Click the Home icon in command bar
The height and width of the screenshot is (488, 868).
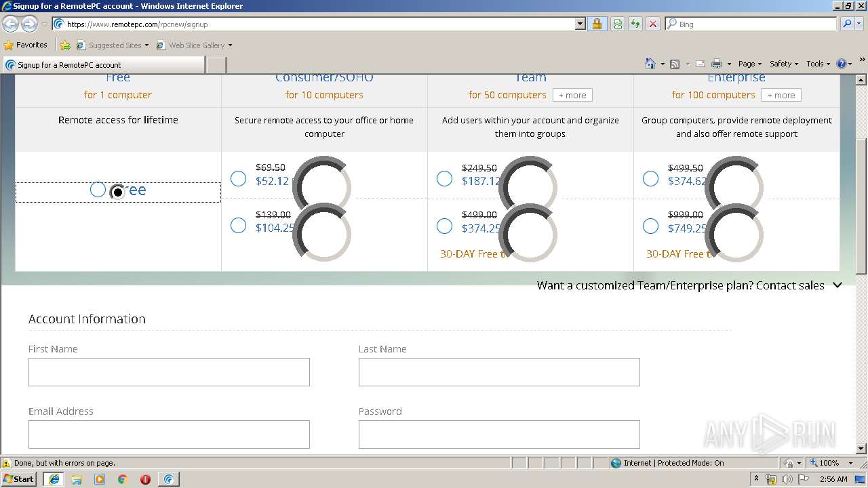tap(650, 64)
